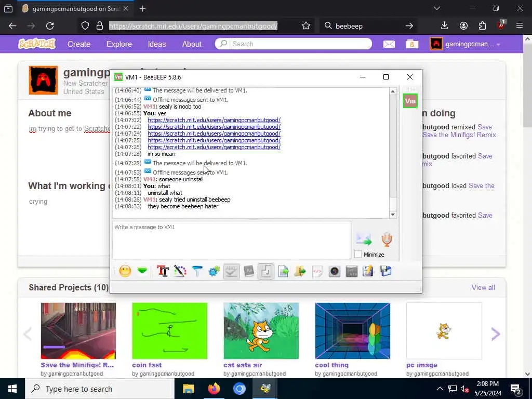The width and height of the screenshot is (532, 399).
Task: Open the font color pencil tool
Action: [180, 271]
